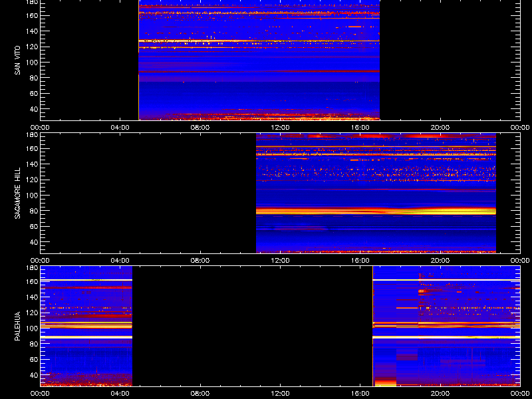The height and width of the screenshot is (399, 532).
Task: Select the 04:00 time label under San Vito
Action: 120,128
